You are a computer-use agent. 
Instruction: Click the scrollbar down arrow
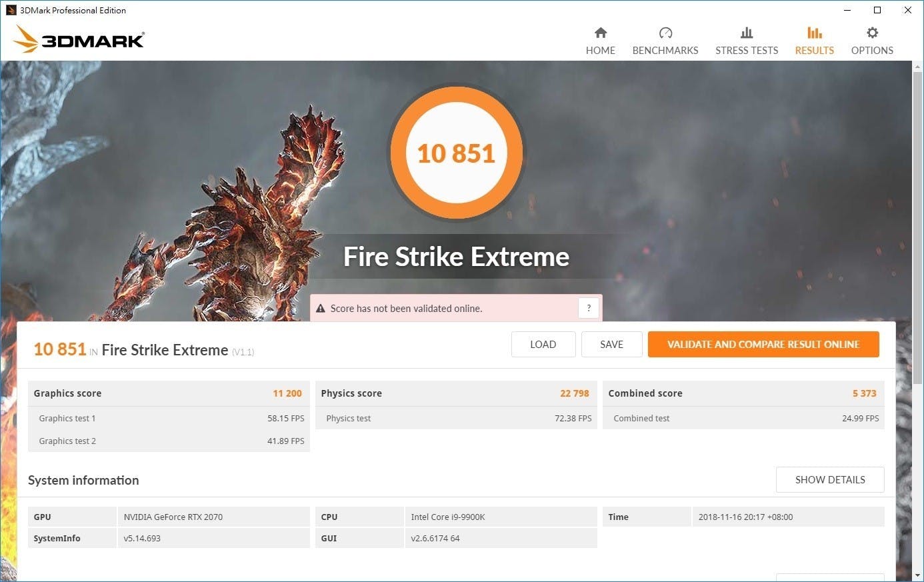[917, 575]
